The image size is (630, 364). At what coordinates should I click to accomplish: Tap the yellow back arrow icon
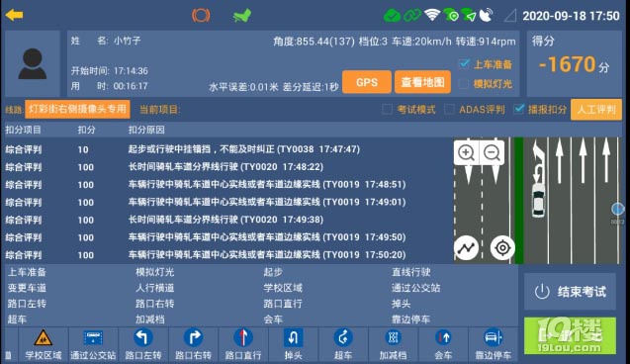click(15, 15)
